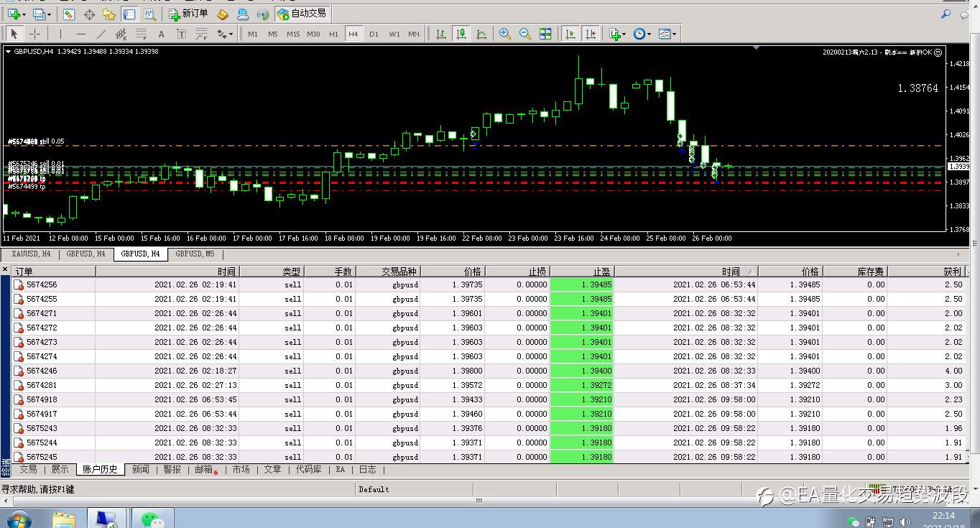Select order 5674281 row
Screen dimensions: 980x528
click(489, 385)
